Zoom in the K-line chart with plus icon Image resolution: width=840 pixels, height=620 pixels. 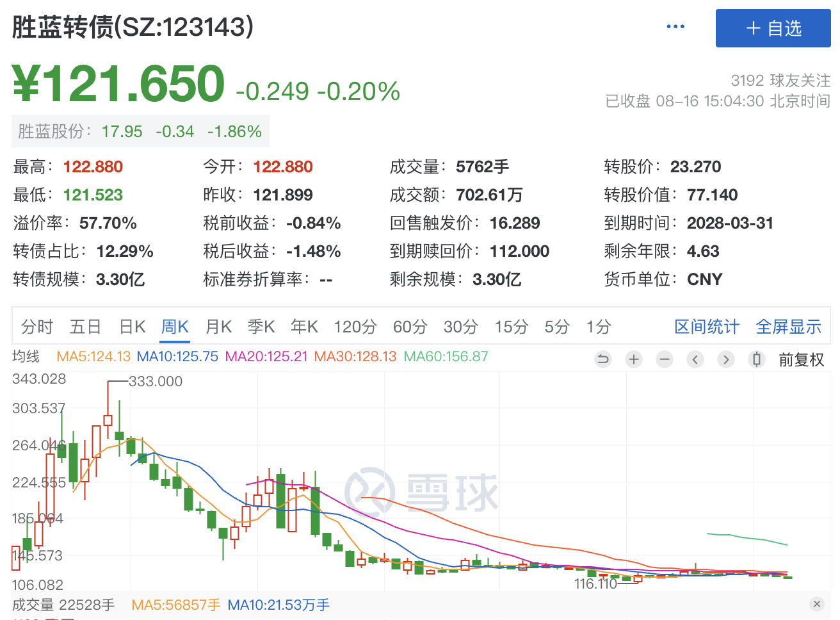[x=634, y=359]
